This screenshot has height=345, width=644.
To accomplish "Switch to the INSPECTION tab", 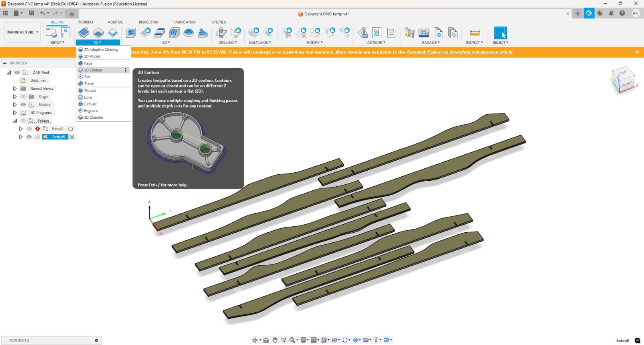I will coord(149,22).
